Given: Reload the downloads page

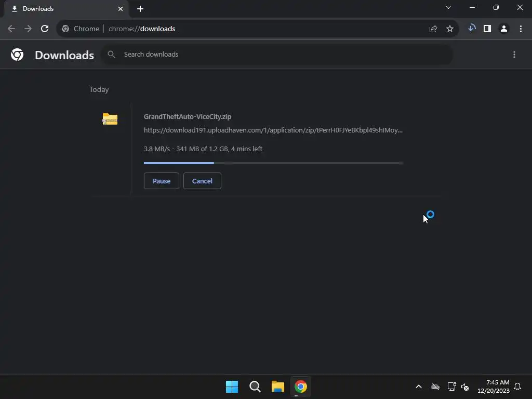Looking at the screenshot, I should tap(45, 29).
